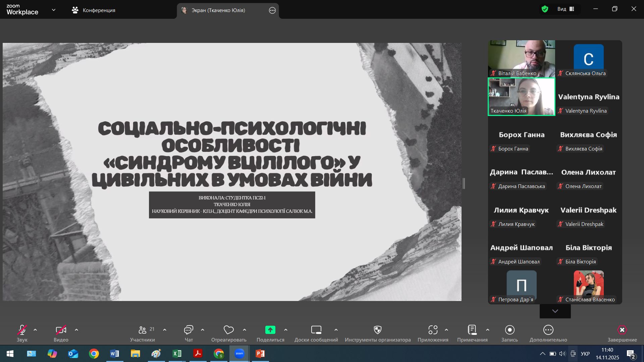Open Host tools shield icon

tap(377, 330)
